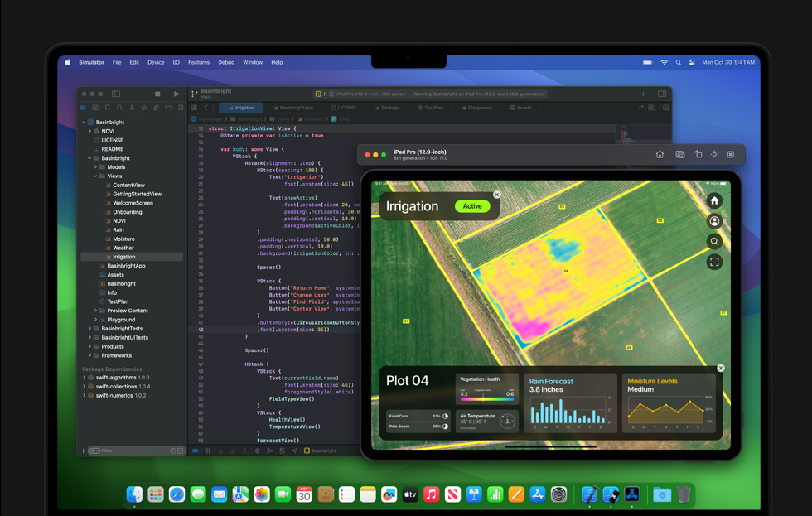Image resolution: width=812 pixels, height=516 pixels.
Task: Click the Simulator home button icon
Action: [660, 154]
